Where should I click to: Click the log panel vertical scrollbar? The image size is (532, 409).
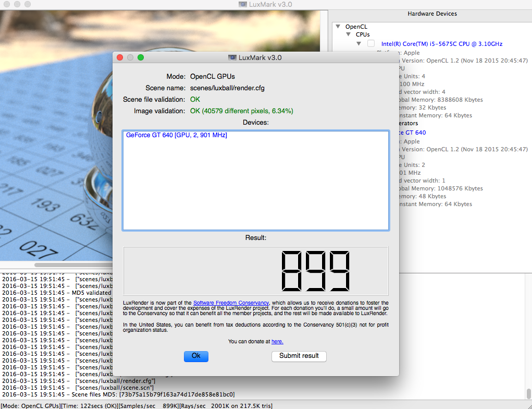click(529, 394)
